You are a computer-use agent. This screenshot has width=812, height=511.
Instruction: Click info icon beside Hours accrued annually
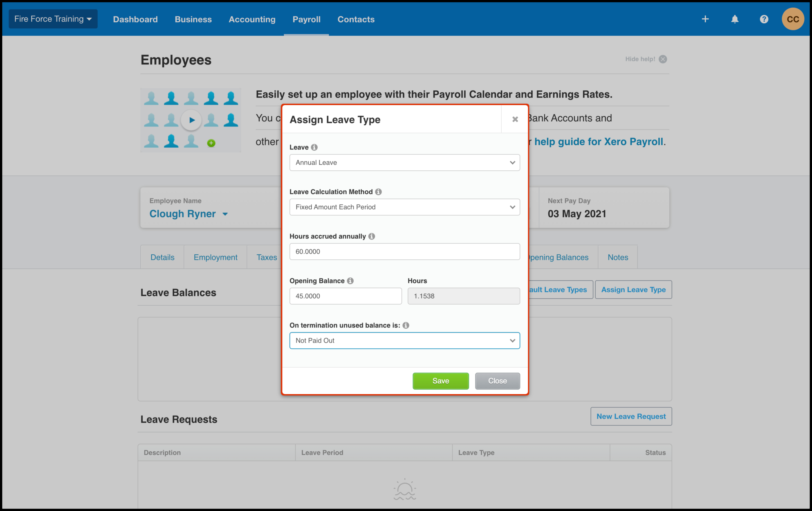pyautogui.click(x=372, y=236)
